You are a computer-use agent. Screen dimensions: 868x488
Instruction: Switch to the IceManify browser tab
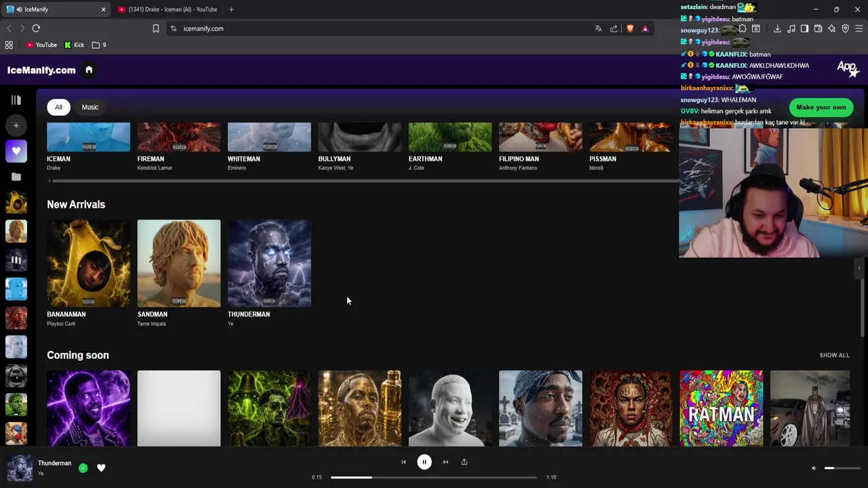[56, 9]
